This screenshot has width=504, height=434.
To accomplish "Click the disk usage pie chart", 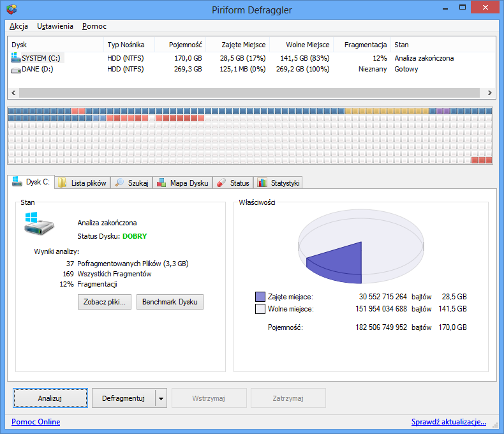I will pos(361,246).
